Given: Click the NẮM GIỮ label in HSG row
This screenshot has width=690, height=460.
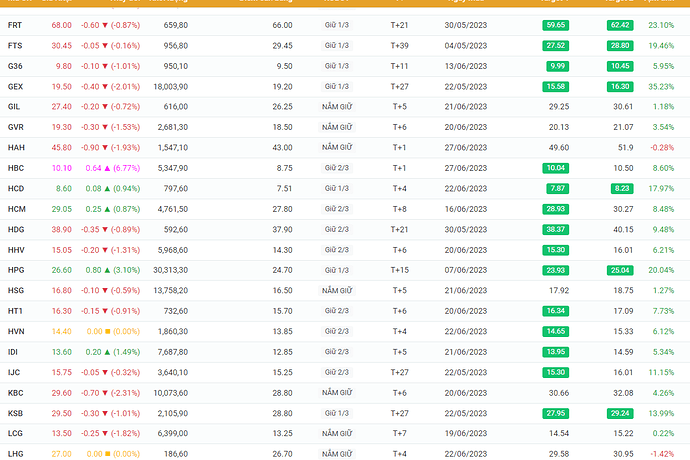Looking at the screenshot, I should point(337,291).
